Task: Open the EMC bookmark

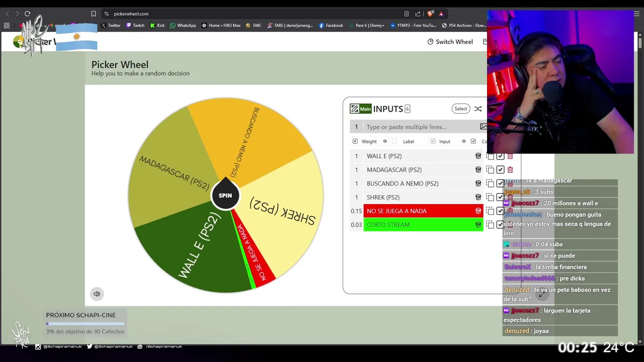Action: tap(254, 25)
